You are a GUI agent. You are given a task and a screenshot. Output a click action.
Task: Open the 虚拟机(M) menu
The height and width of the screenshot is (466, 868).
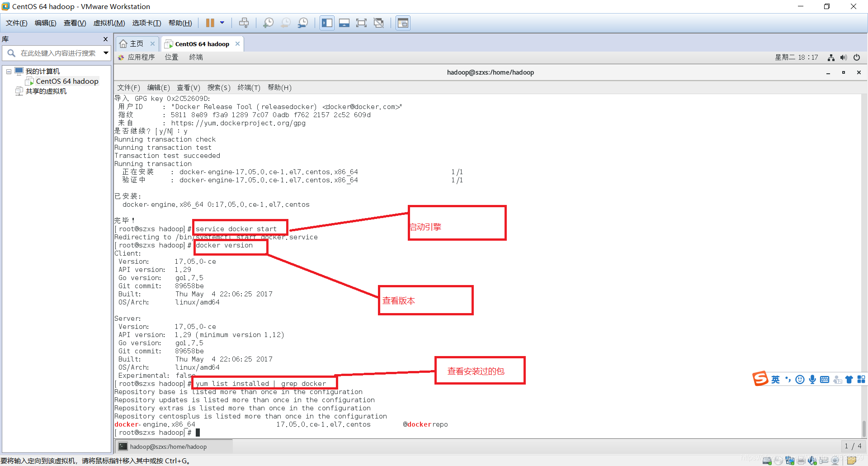click(109, 23)
